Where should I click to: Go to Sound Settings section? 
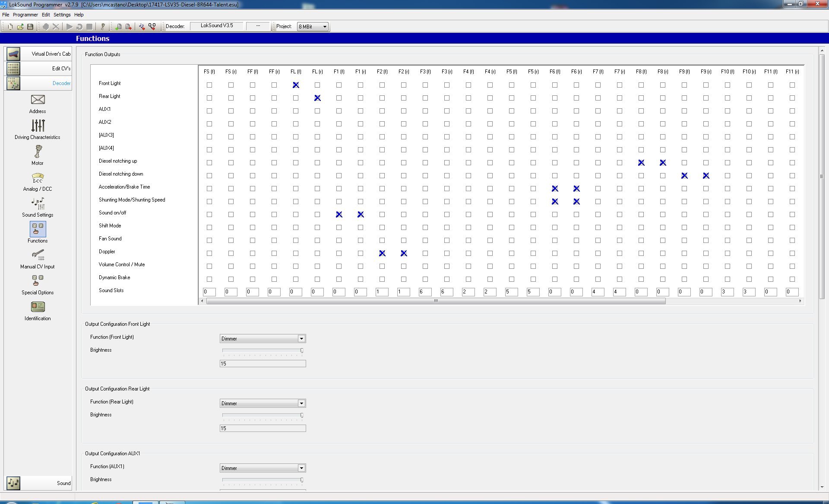[38, 208]
